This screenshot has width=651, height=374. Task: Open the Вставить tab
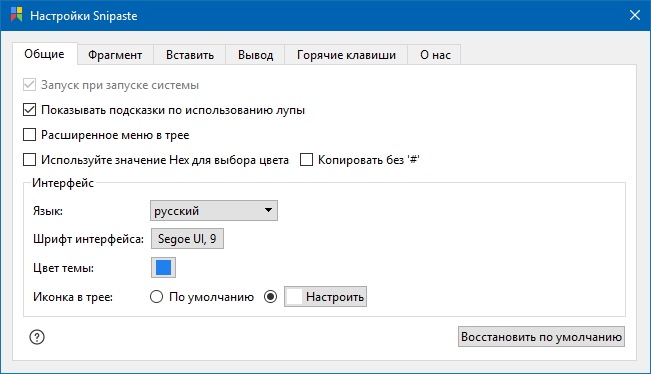pos(190,55)
